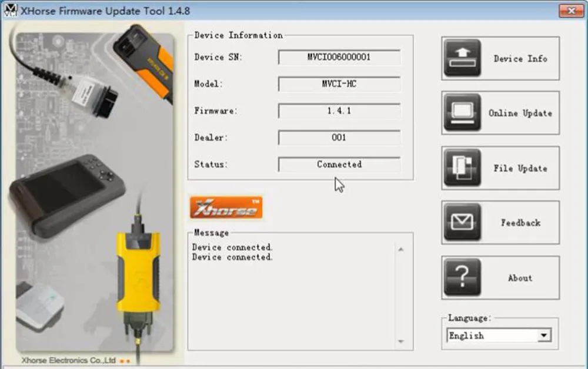Close the Firmware Update Tool window
588x369 pixels.
[x=571, y=11]
